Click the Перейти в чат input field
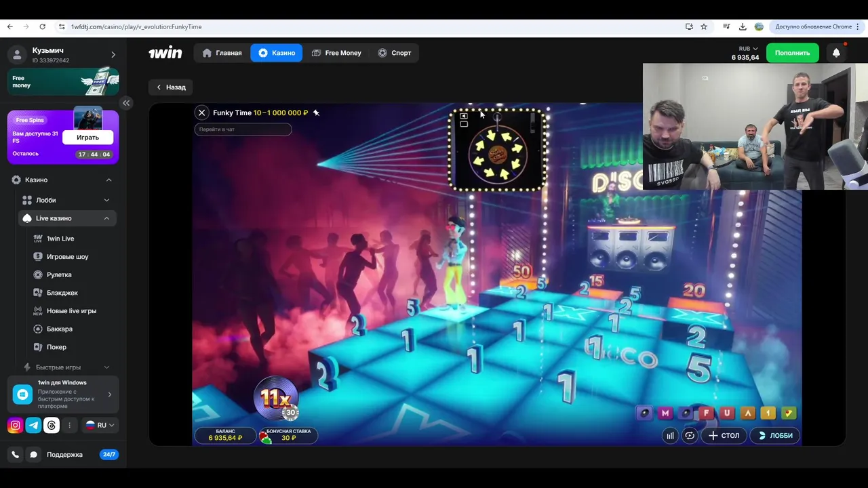868x488 pixels. pos(243,129)
